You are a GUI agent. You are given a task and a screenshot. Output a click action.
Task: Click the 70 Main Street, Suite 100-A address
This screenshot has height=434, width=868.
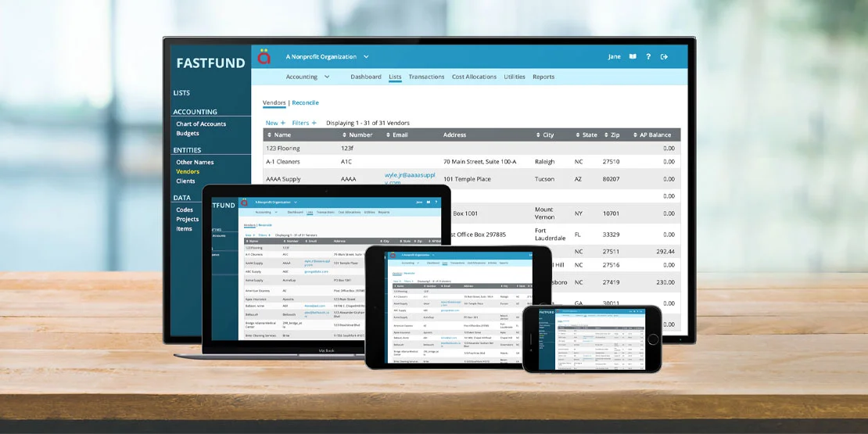tap(479, 162)
